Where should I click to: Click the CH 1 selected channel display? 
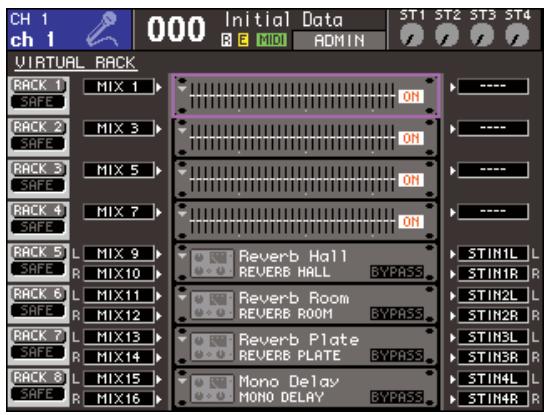coord(69,29)
